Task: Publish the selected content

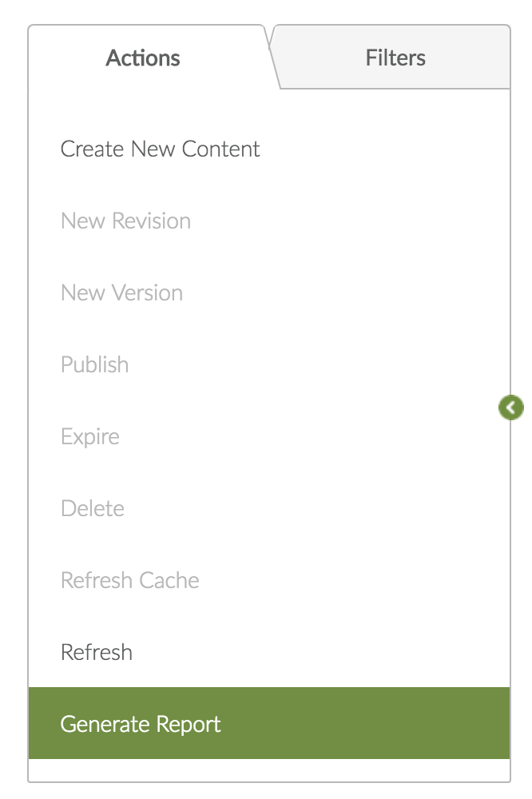Action: pos(94,365)
